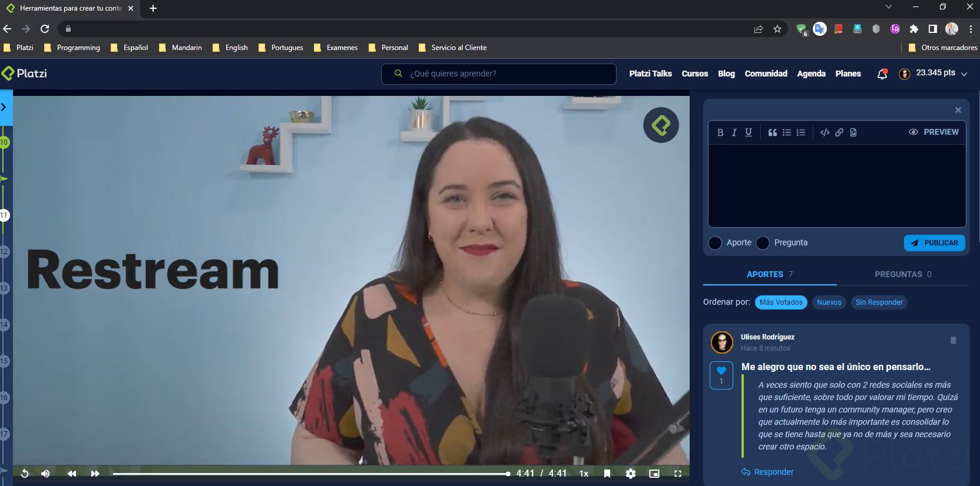Image resolution: width=980 pixels, height=486 pixels.
Task: Filter comments by Sin Responder
Action: click(x=879, y=302)
